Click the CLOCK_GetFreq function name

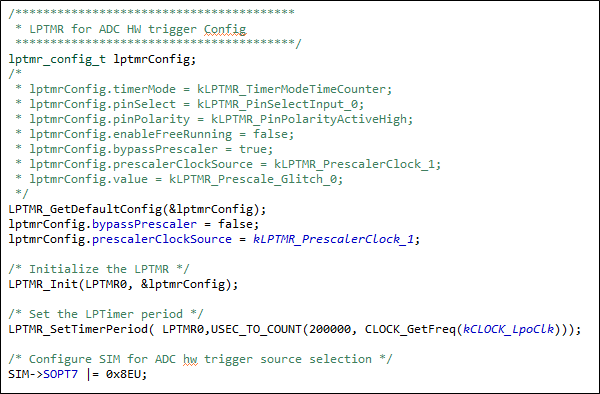coord(410,329)
